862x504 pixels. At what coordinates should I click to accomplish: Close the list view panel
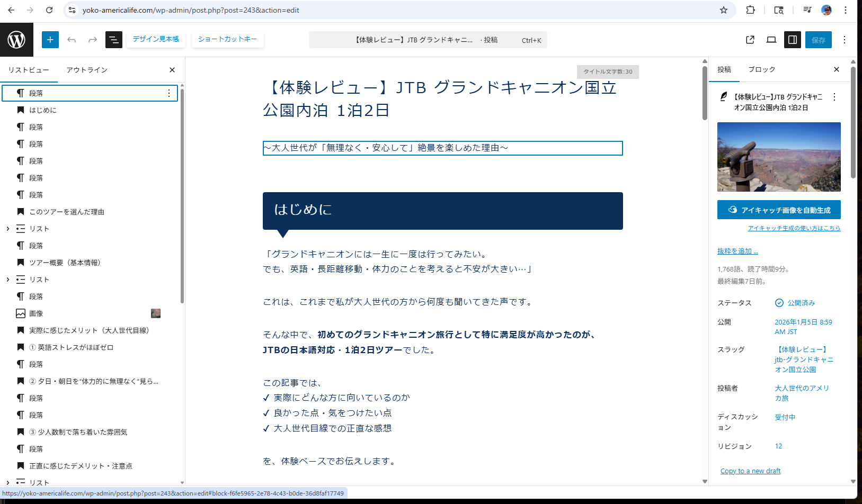click(172, 70)
